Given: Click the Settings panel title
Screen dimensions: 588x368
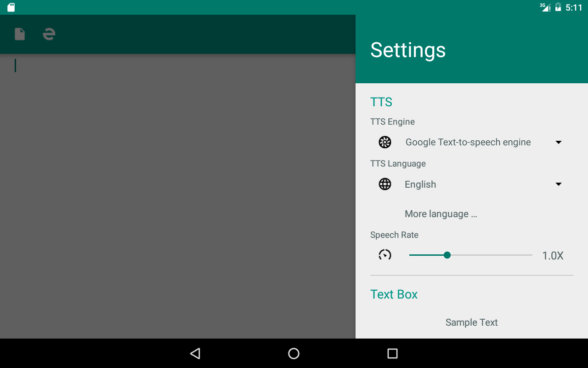Looking at the screenshot, I should point(408,50).
